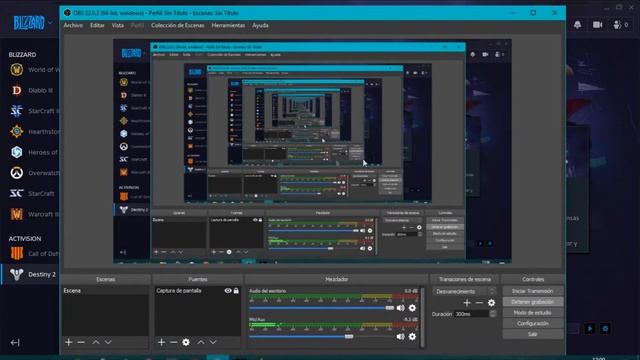Enable Modo de estudio
Screen dimensions: 640x360
533,313
